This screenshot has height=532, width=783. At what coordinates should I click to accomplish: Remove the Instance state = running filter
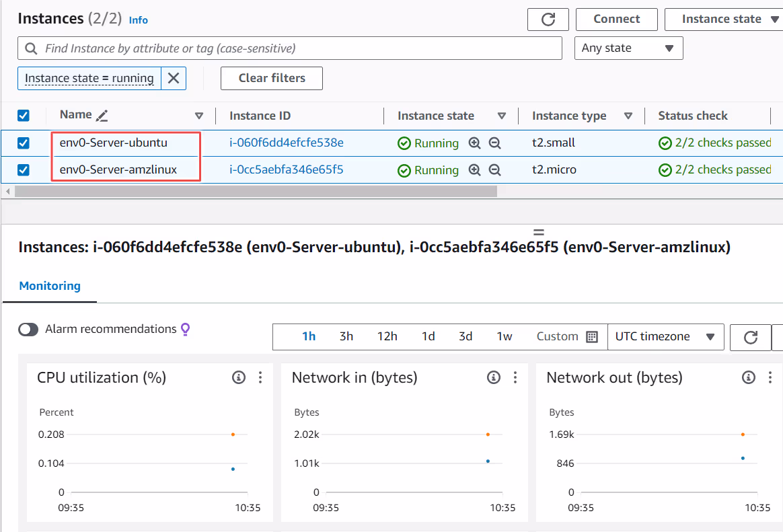(174, 78)
